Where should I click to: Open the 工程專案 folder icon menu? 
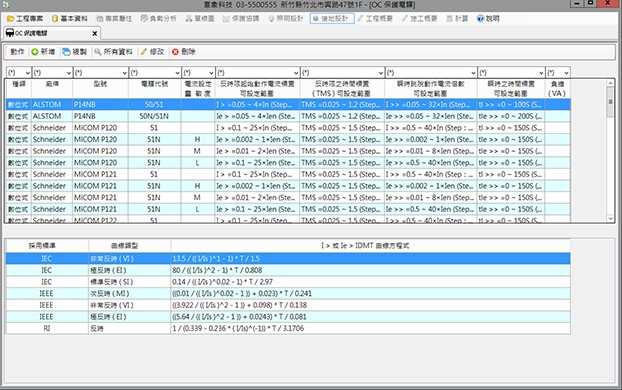25,19
